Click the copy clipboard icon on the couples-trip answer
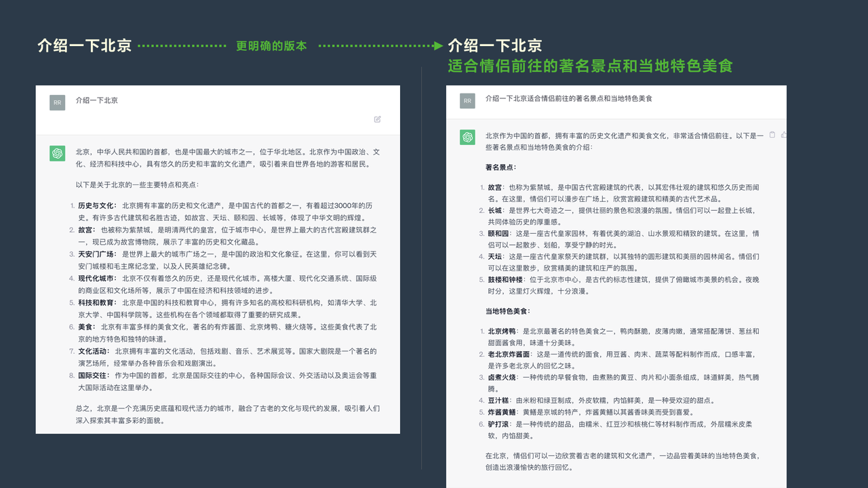The height and width of the screenshot is (488, 868). click(772, 135)
